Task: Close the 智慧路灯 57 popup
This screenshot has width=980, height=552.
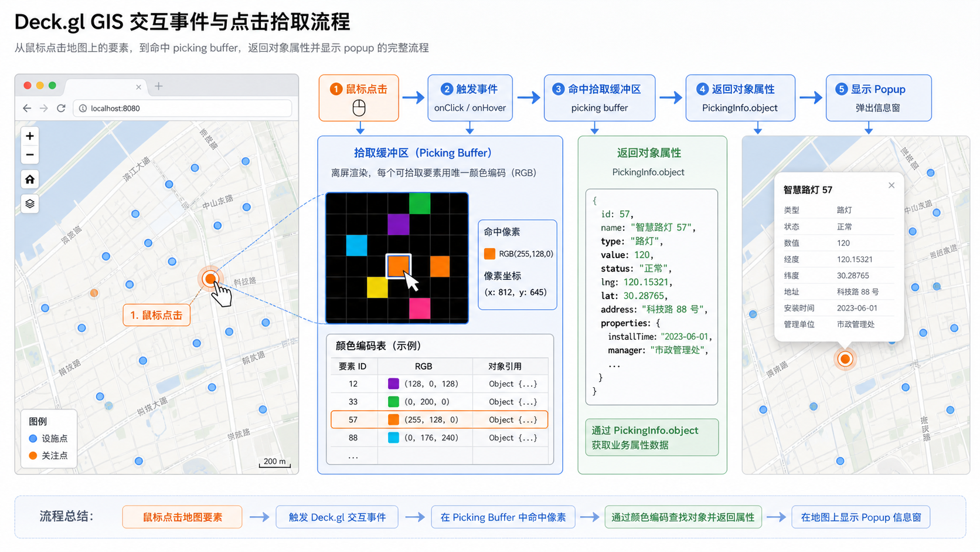Action: coord(891,185)
